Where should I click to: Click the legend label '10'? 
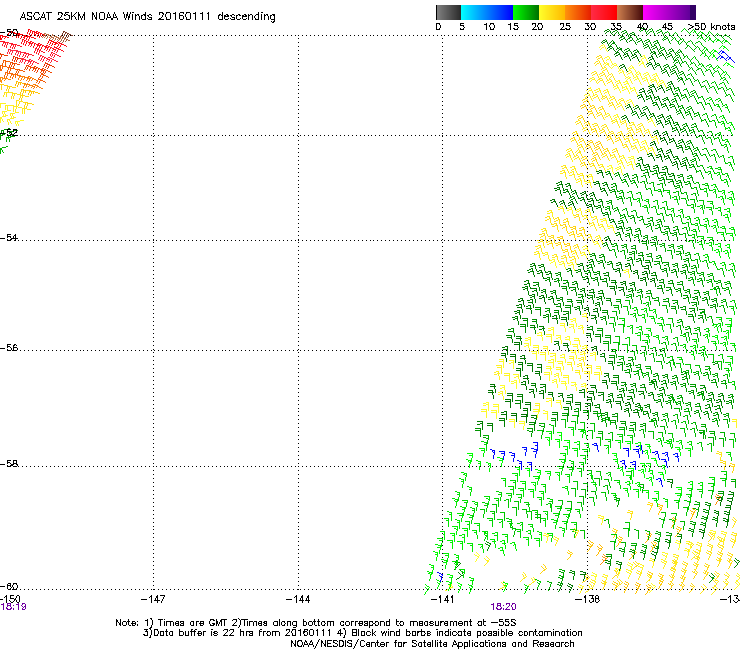coord(489,27)
